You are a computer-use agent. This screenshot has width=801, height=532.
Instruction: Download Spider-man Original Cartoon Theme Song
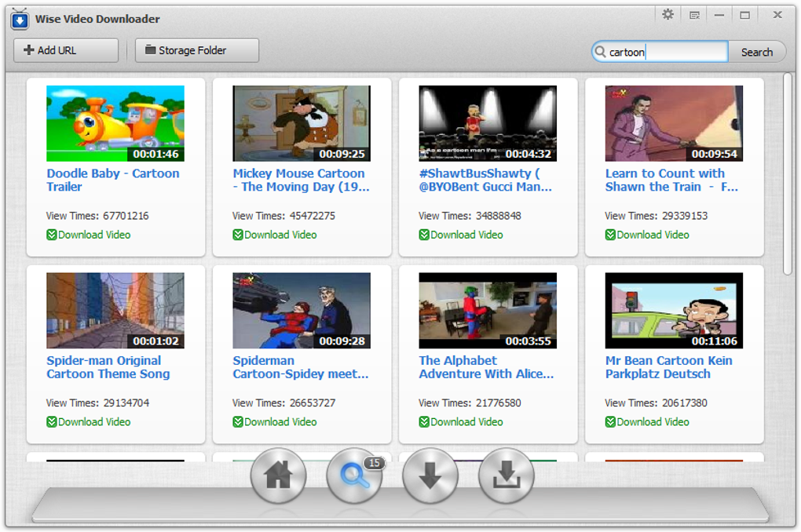coord(89,421)
